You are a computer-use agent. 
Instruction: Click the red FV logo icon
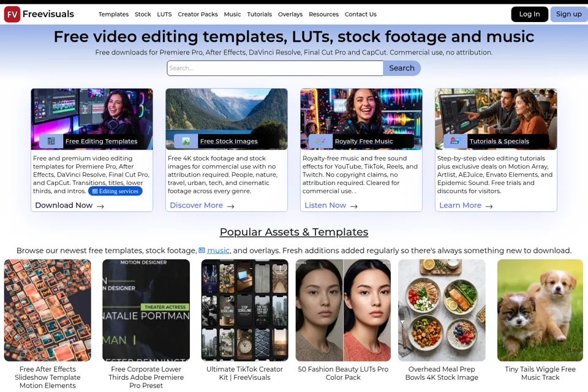[x=12, y=14]
